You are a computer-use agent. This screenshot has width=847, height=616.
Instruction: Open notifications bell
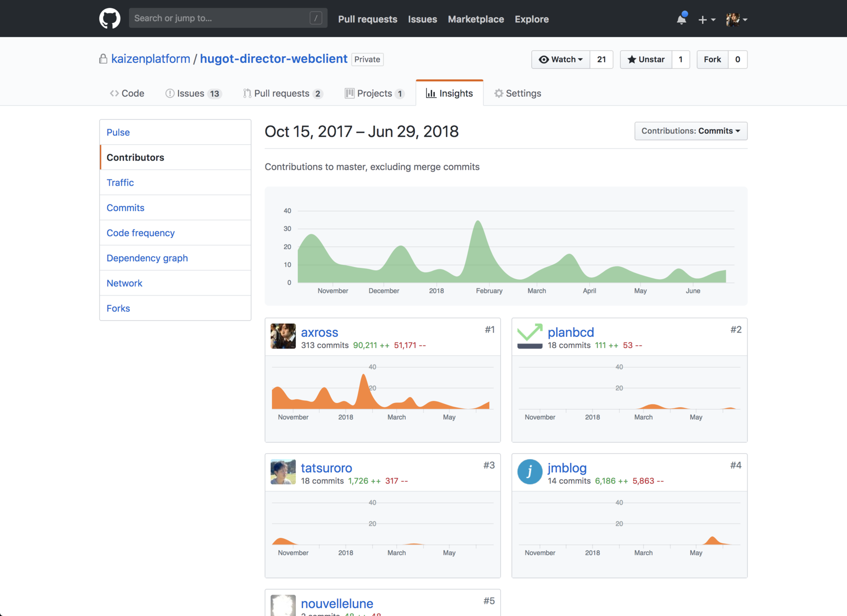[x=681, y=19]
